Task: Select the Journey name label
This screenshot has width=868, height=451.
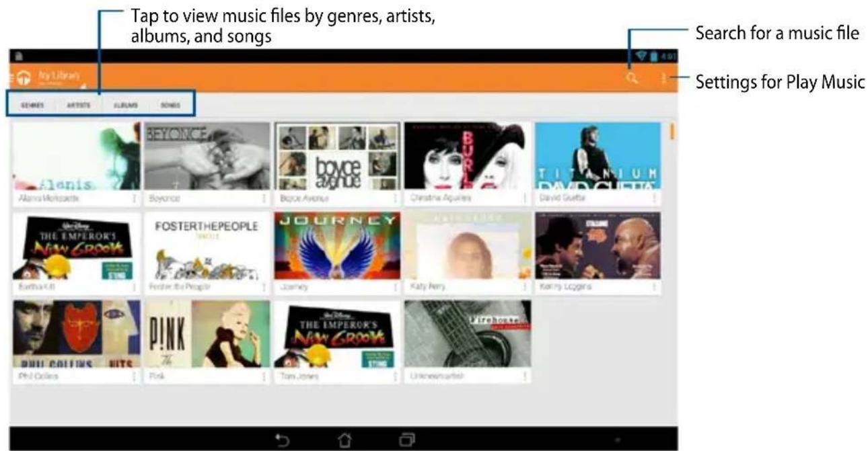Action: point(293,287)
